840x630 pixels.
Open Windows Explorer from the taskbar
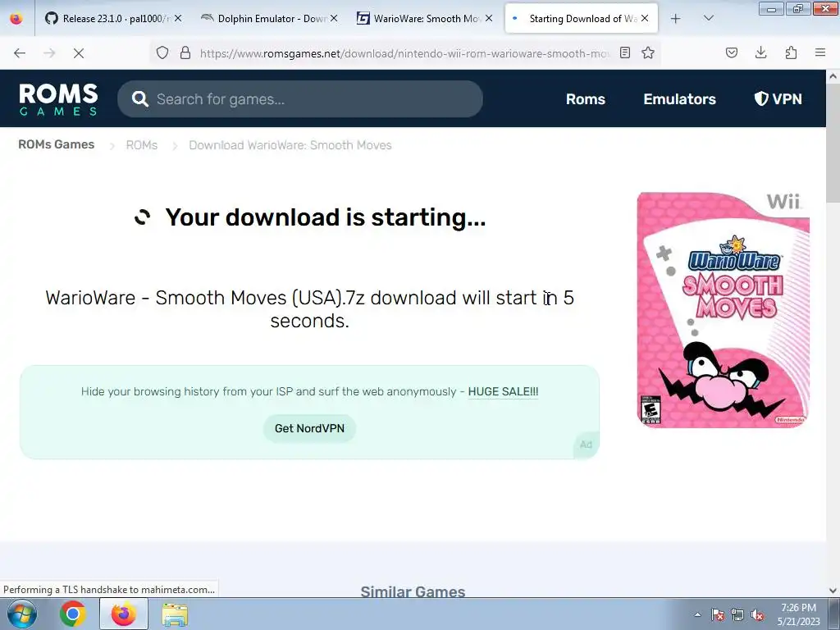pyautogui.click(x=175, y=614)
